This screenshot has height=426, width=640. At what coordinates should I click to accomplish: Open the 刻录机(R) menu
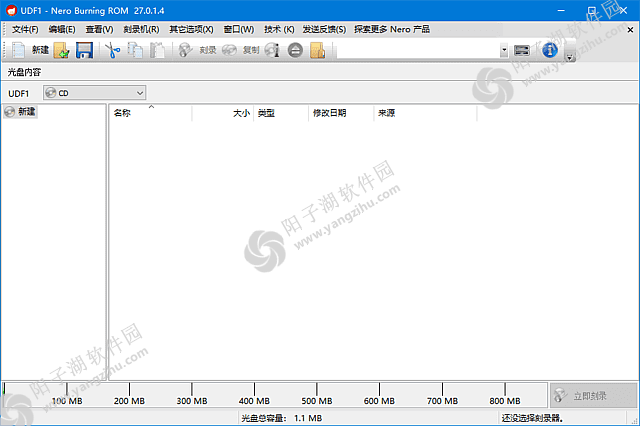pos(141,29)
